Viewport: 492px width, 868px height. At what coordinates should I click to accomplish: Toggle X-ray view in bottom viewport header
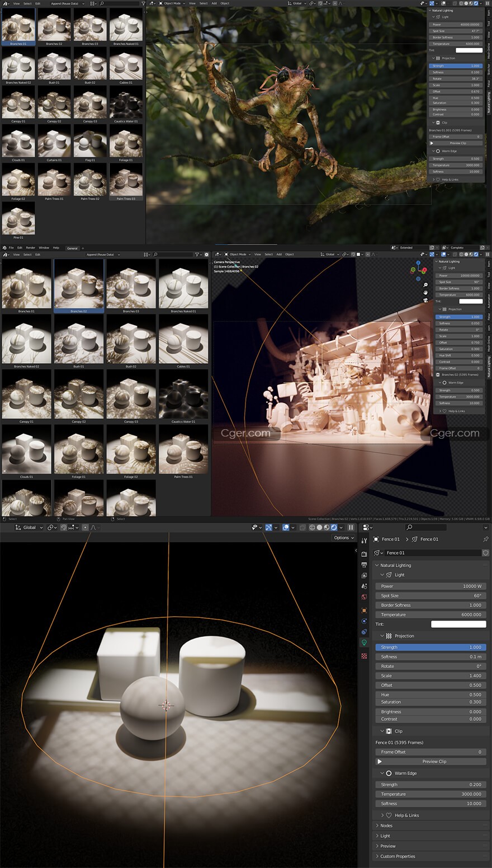coord(302,527)
